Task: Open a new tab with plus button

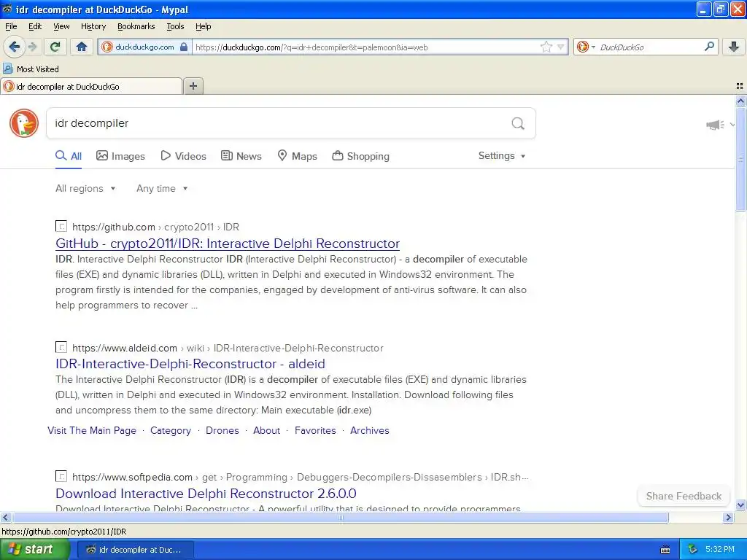Action: (193, 86)
